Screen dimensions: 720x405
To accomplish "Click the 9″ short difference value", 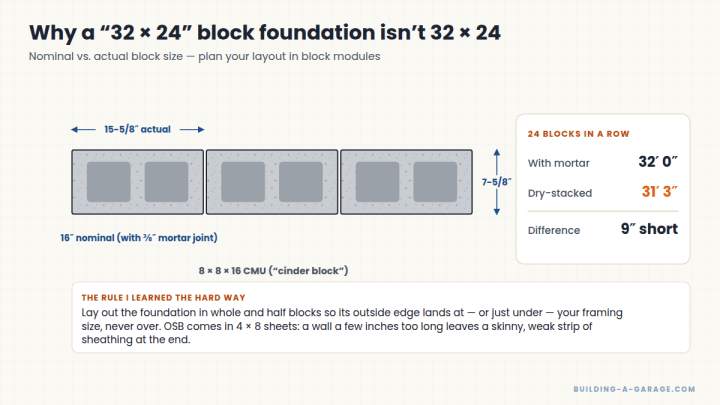I will [649, 229].
